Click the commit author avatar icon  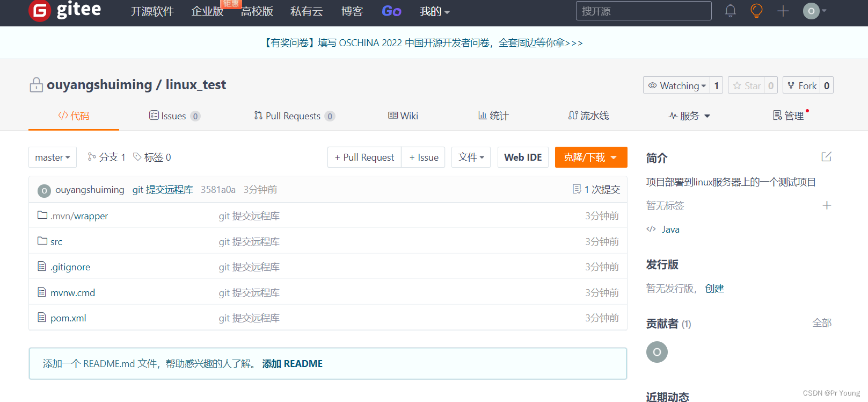click(44, 190)
